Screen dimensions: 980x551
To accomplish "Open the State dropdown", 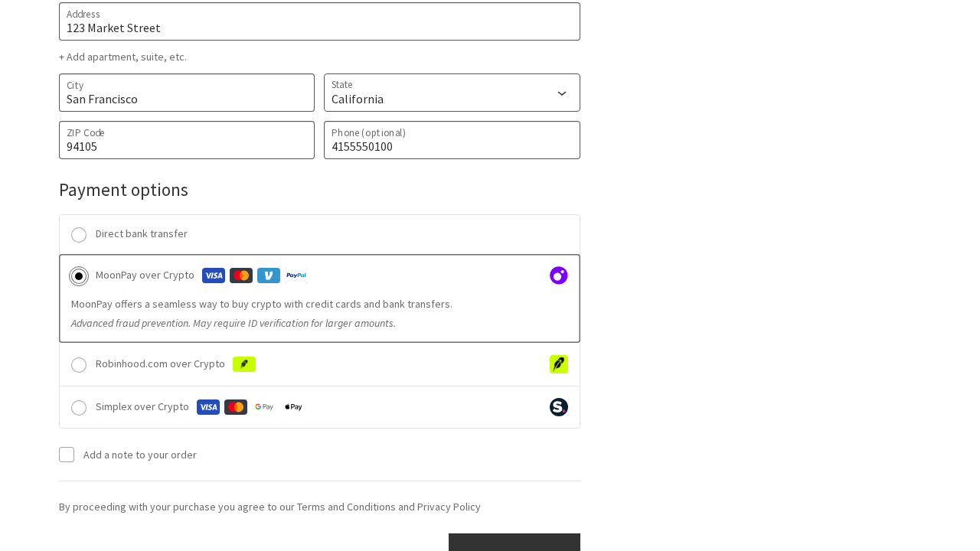I will coord(452,93).
